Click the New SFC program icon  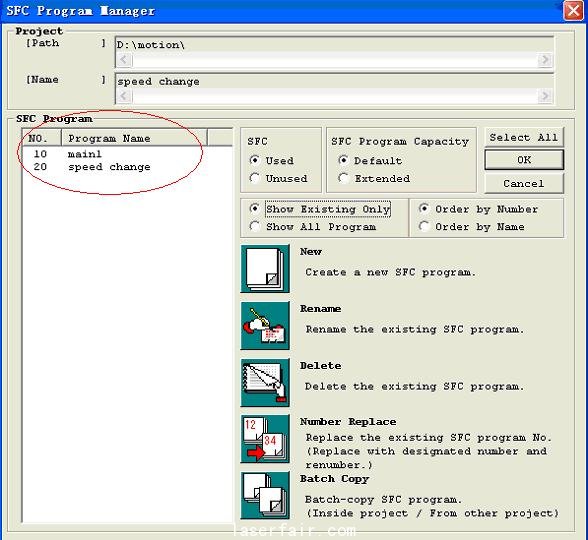[265, 268]
